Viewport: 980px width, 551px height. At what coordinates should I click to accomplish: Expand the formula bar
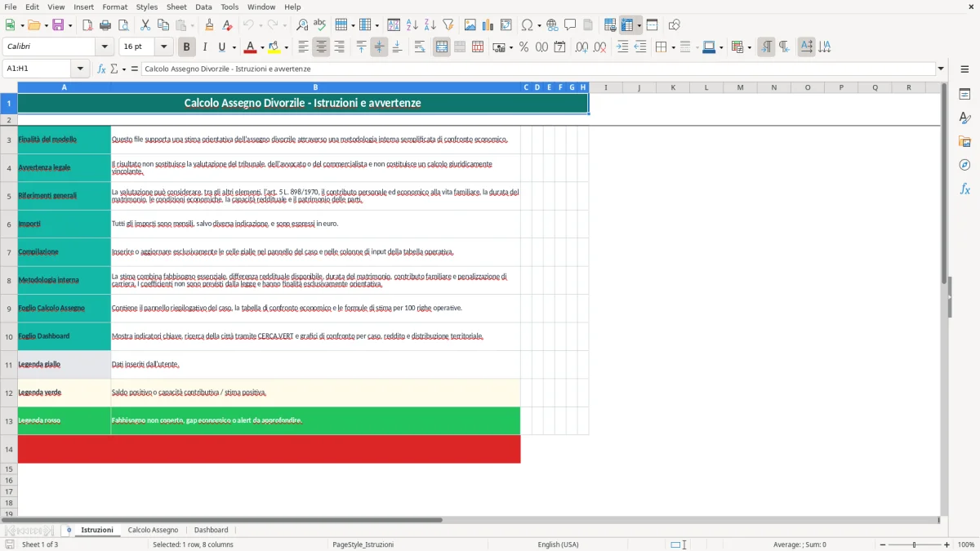[941, 69]
